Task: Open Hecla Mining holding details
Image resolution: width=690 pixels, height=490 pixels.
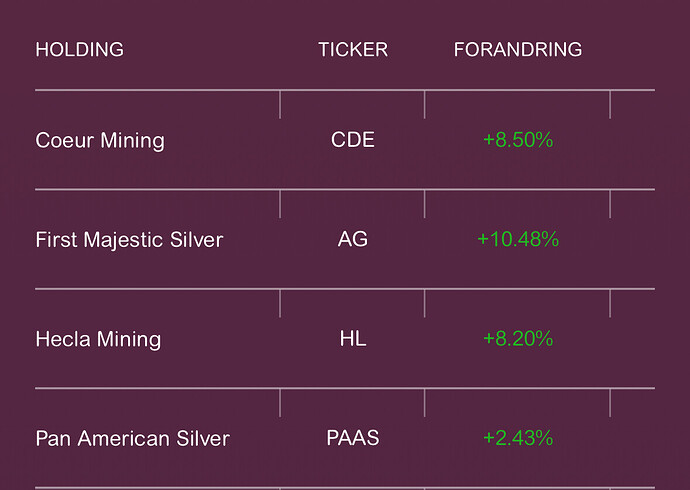Action: [98, 339]
